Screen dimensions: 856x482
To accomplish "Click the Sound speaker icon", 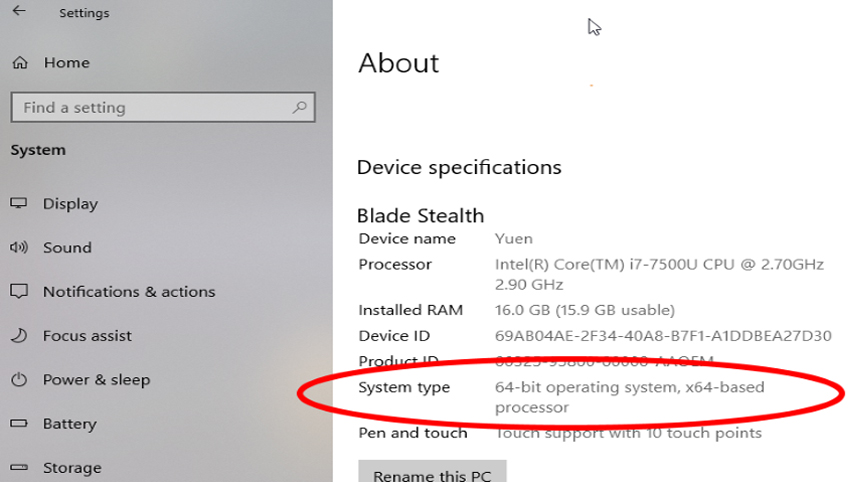I will coord(19,247).
